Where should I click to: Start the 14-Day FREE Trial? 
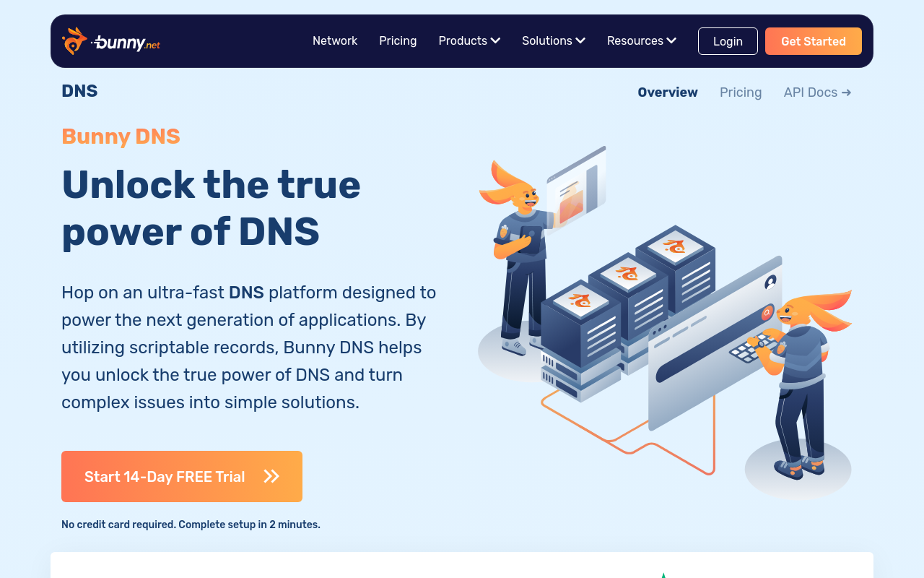182,477
